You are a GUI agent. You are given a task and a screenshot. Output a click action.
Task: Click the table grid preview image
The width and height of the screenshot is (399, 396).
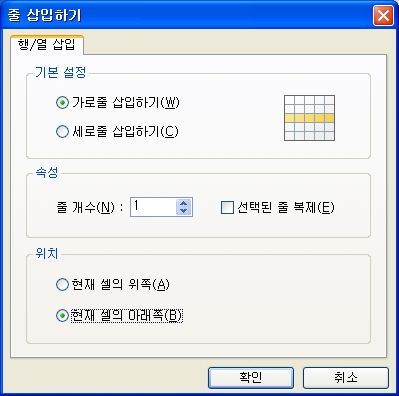(x=309, y=118)
